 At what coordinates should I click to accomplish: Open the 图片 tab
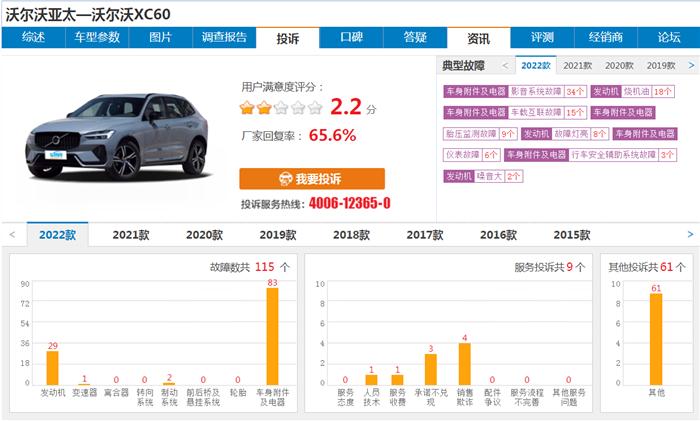[161, 38]
